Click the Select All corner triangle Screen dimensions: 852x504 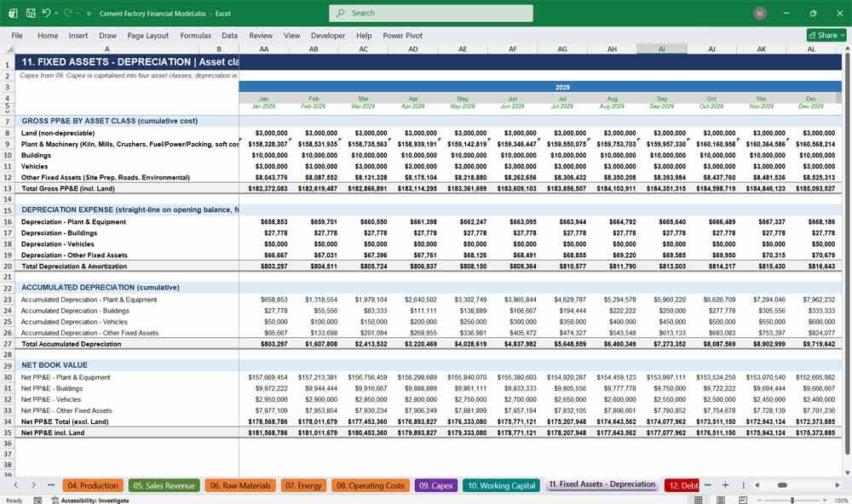(x=9, y=49)
